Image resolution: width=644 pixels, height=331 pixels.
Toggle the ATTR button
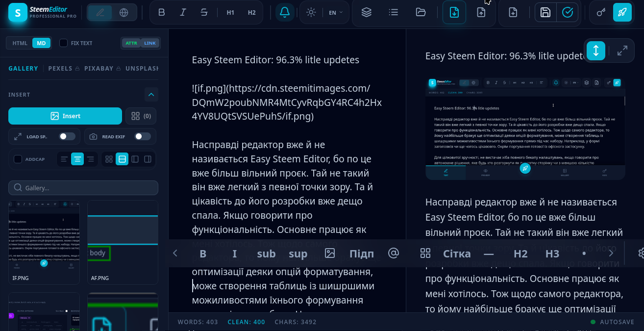pyautogui.click(x=131, y=43)
